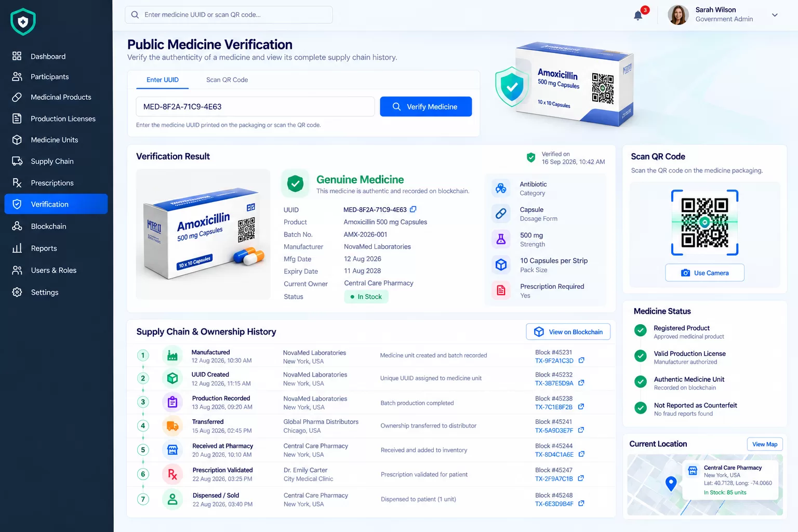Click the Use Camera button
Screen dimensions: 798x532
pyautogui.click(x=704, y=273)
